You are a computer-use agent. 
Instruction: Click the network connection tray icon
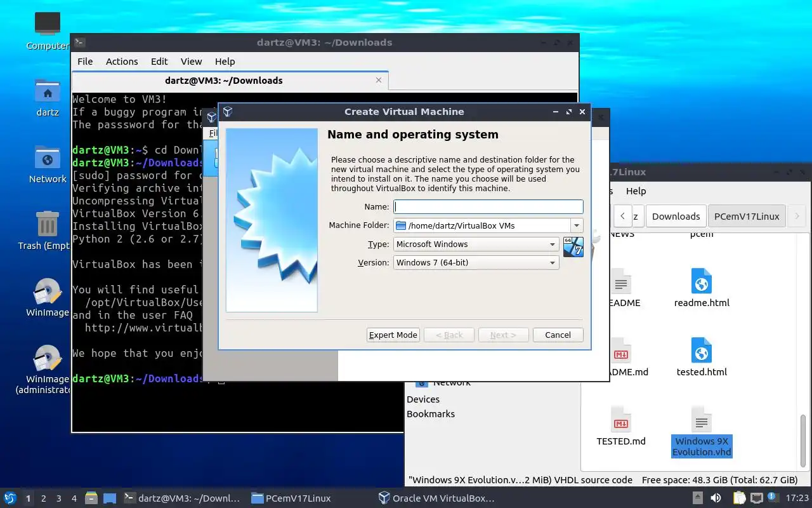[756, 498]
